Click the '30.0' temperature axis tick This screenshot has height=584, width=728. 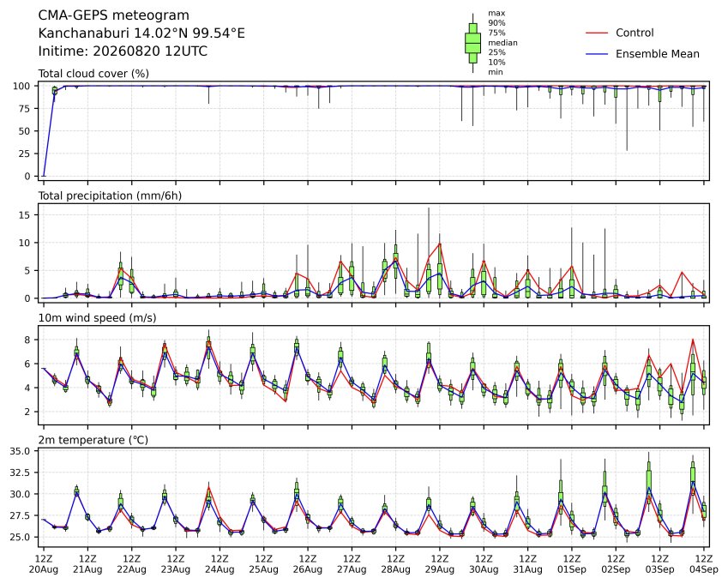pos(20,494)
